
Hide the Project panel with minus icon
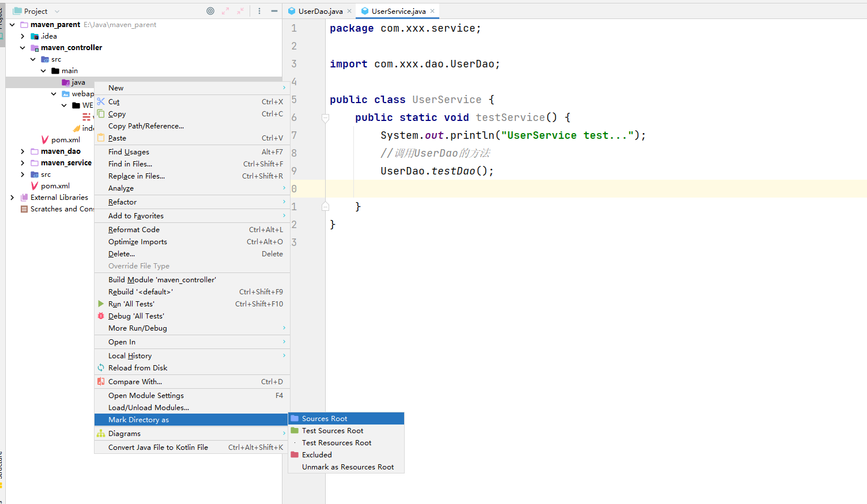[274, 11]
